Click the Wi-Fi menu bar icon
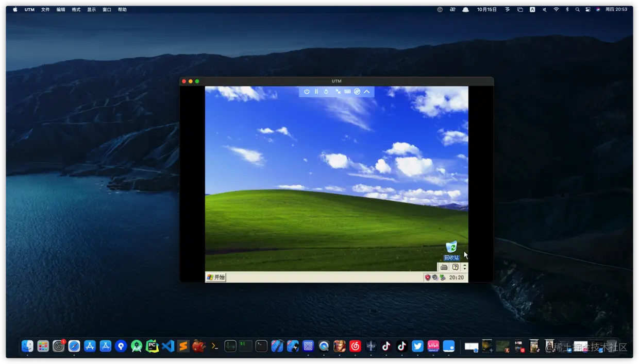The height and width of the screenshot is (364, 639). pyautogui.click(x=556, y=9)
